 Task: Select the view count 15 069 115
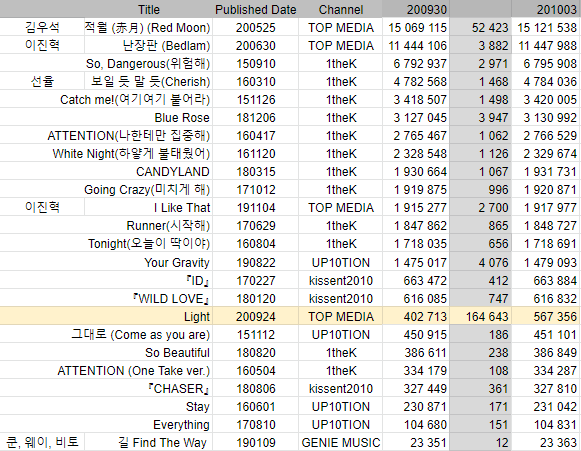(x=418, y=27)
